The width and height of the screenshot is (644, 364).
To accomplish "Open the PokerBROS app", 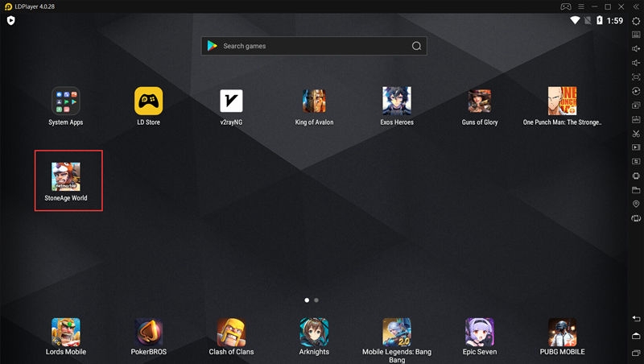I will coord(148,332).
